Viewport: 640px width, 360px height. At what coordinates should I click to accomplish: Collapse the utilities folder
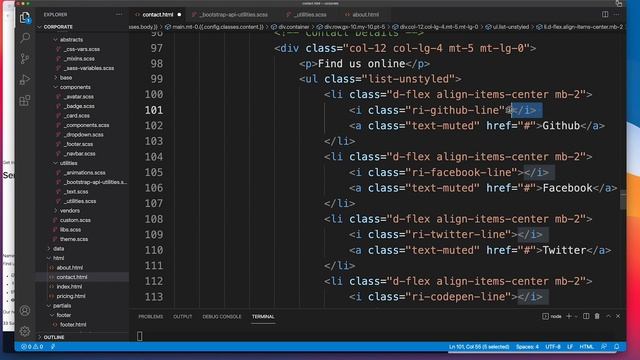69,163
